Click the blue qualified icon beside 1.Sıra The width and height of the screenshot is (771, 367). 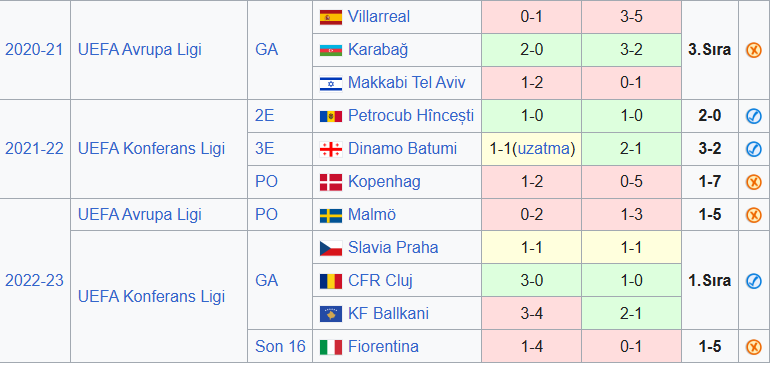754,281
